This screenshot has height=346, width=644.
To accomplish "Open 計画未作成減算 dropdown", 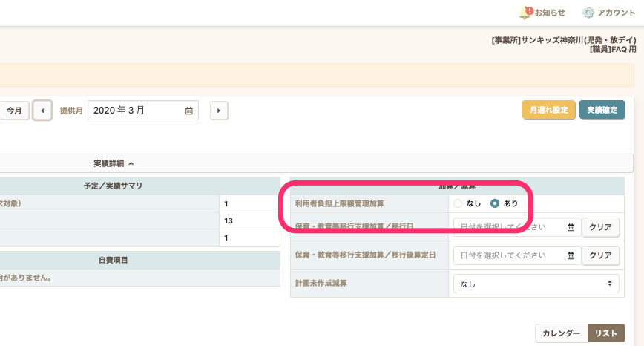I will click(536, 284).
